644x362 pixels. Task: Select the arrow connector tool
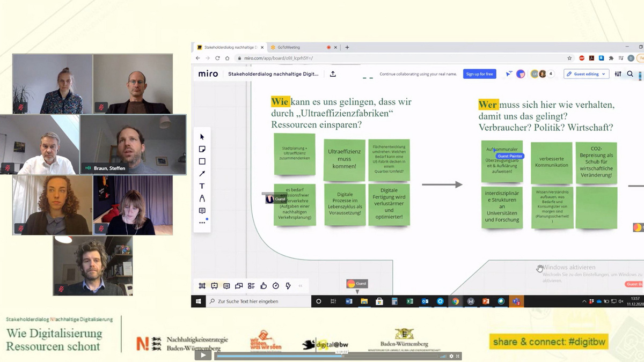pyautogui.click(x=202, y=174)
